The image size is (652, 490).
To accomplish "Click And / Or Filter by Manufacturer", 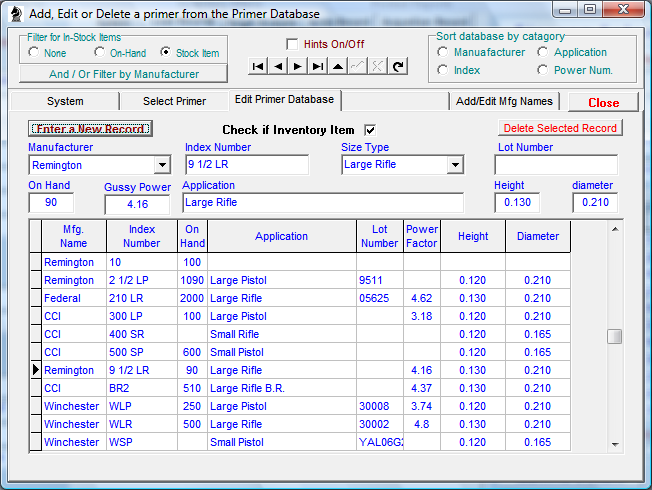I will (x=123, y=74).
